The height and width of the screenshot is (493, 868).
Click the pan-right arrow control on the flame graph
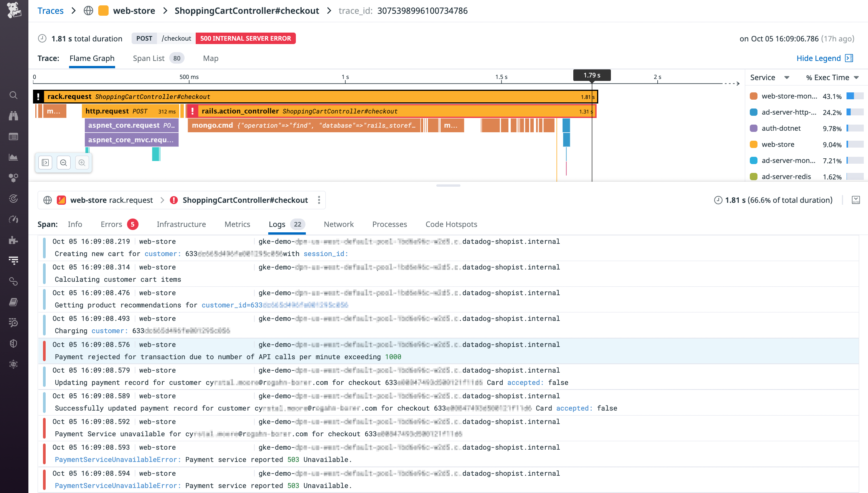point(45,163)
